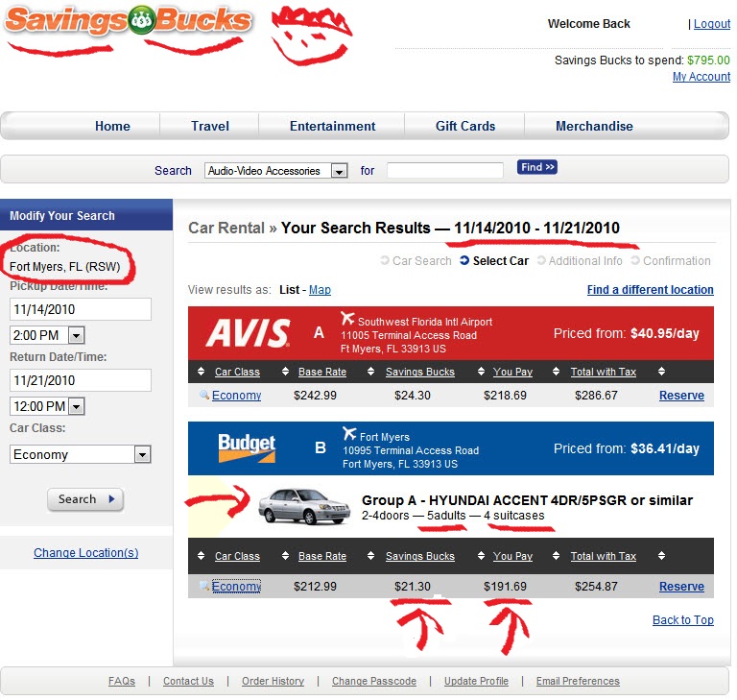
Task: Click the Logout link
Action: (712, 23)
